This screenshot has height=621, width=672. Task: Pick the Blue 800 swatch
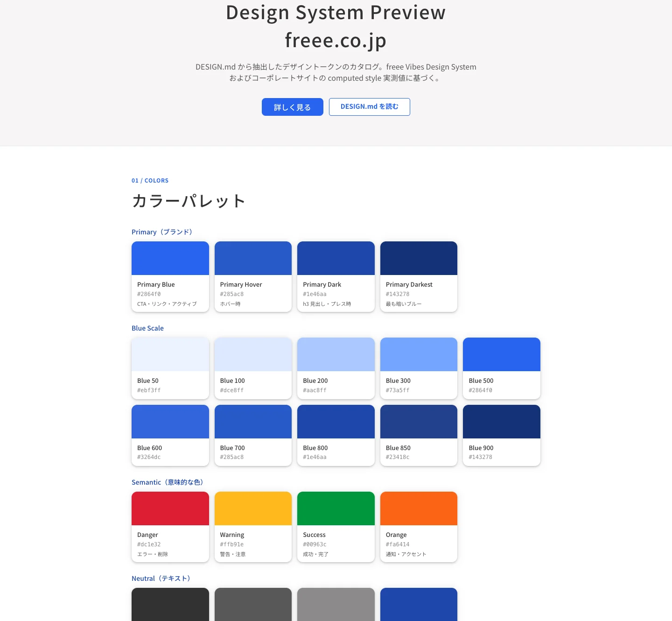[336, 435]
